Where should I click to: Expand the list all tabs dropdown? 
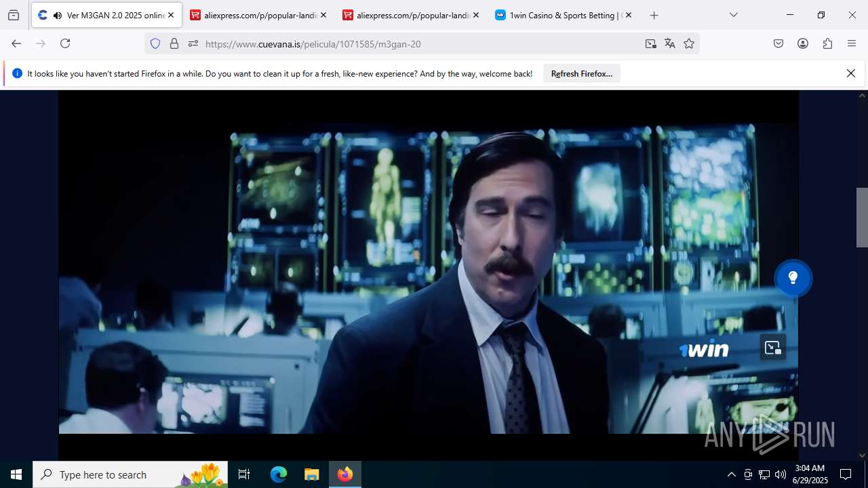[x=733, y=15]
